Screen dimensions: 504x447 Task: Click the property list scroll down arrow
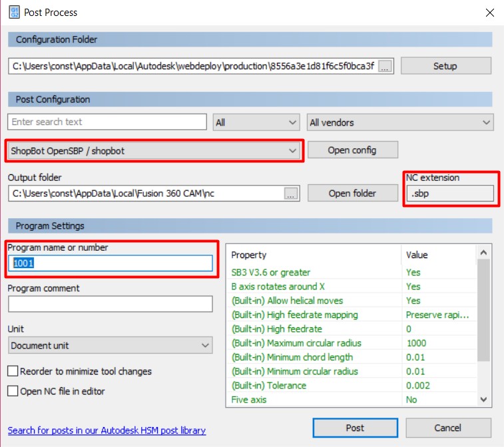483,400
